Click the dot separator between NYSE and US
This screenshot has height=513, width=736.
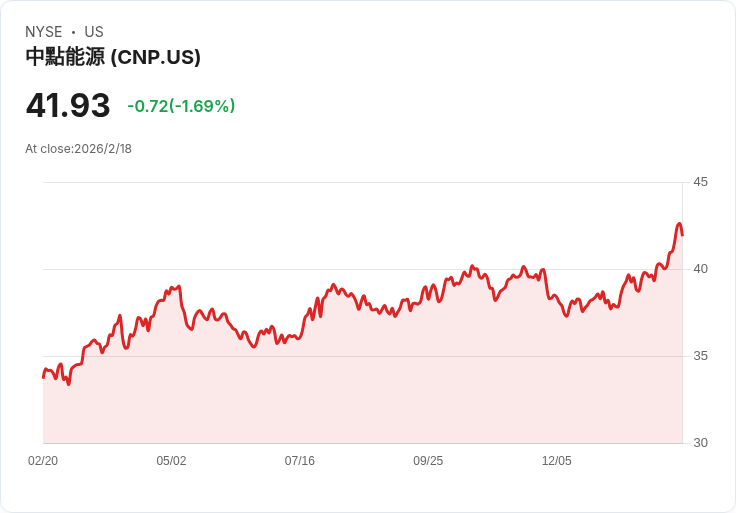73,32
